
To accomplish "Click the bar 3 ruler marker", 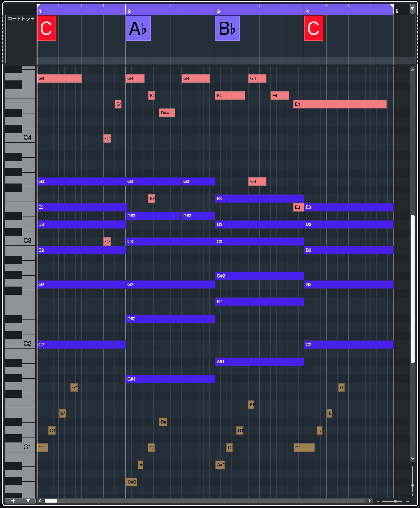I will click(218, 11).
